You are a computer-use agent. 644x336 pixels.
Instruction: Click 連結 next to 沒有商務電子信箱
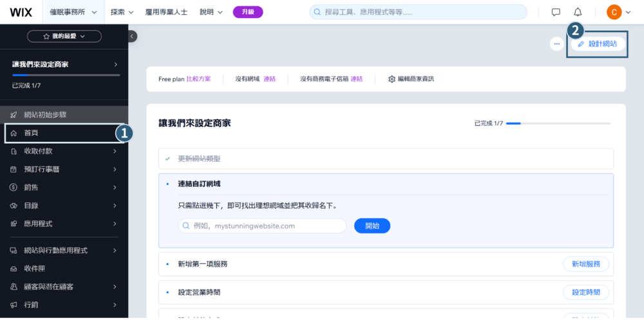[357, 79]
